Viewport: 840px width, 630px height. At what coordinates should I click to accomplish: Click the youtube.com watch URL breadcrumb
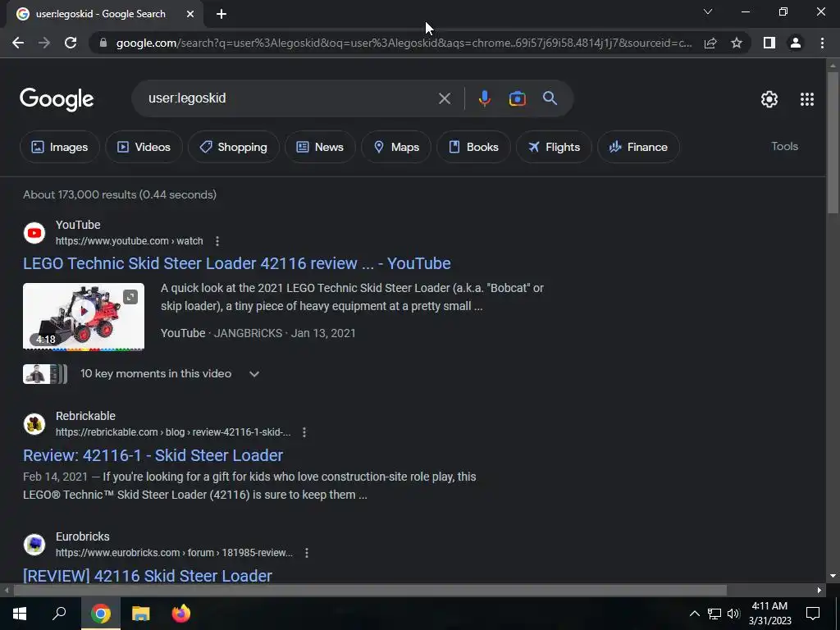pos(129,241)
